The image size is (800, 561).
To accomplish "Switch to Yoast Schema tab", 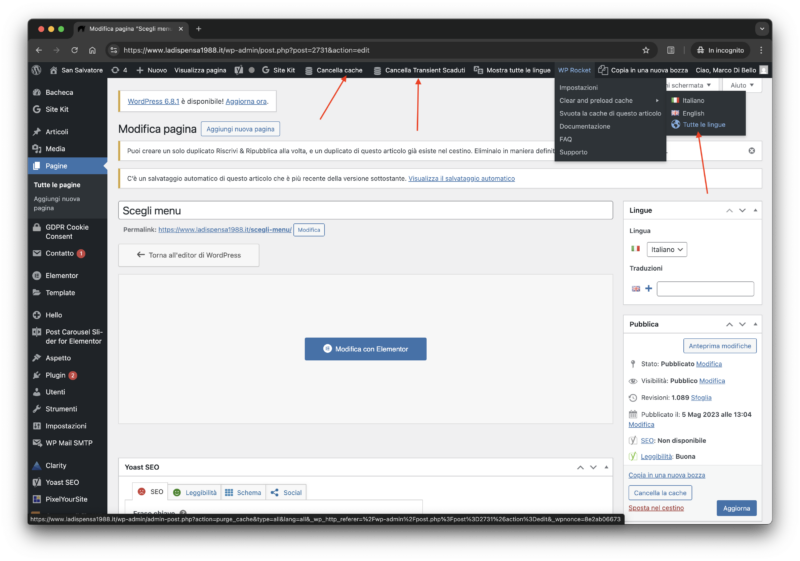I will click(243, 493).
